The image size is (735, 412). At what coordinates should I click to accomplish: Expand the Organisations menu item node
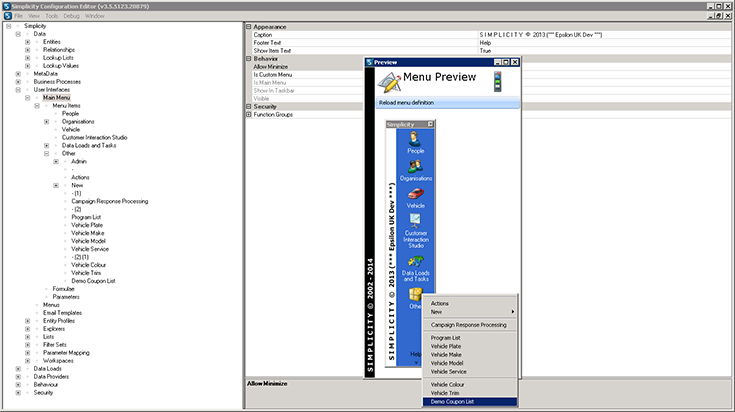coord(46,121)
